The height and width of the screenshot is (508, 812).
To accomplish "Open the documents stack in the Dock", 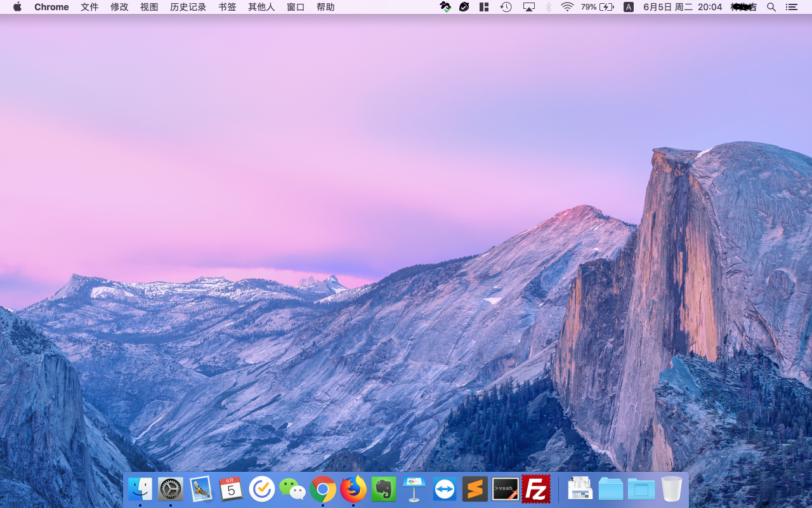I will 580,488.
